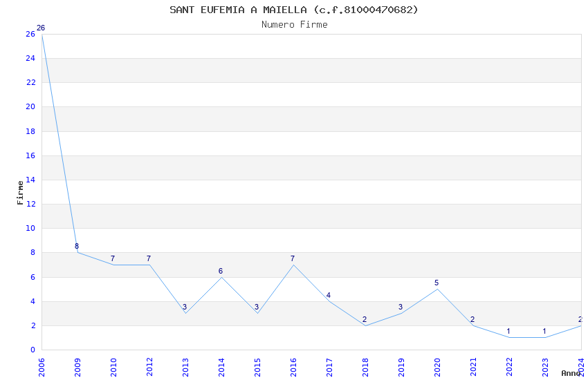The height and width of the screenshot is (380, 588).
Task: Click the Firme y-axis label
Action: 20,193
